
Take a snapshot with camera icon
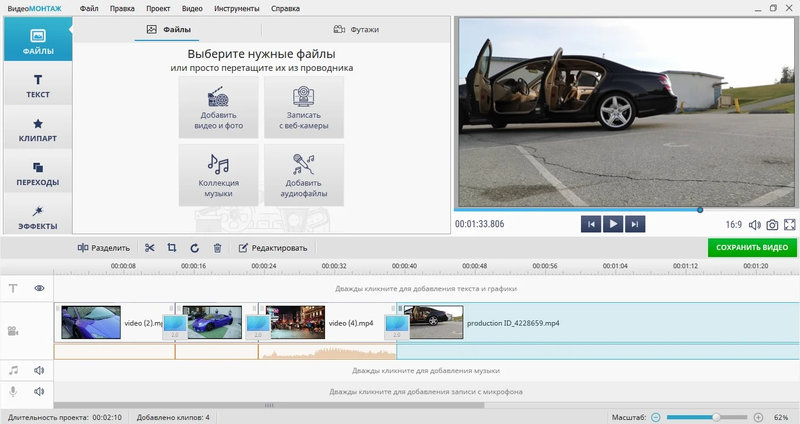[x=772, y=225]
